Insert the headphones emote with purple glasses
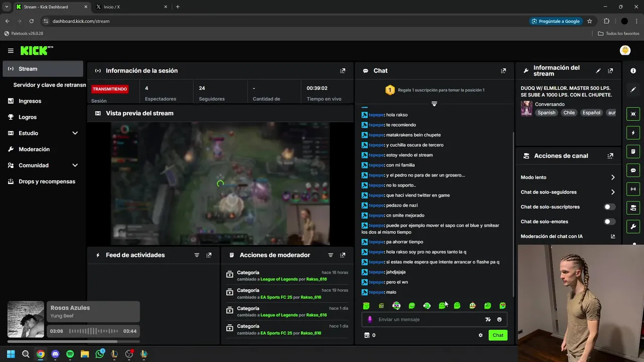The height and width of the screenshot is (362, 644). (x=396, y=306)
